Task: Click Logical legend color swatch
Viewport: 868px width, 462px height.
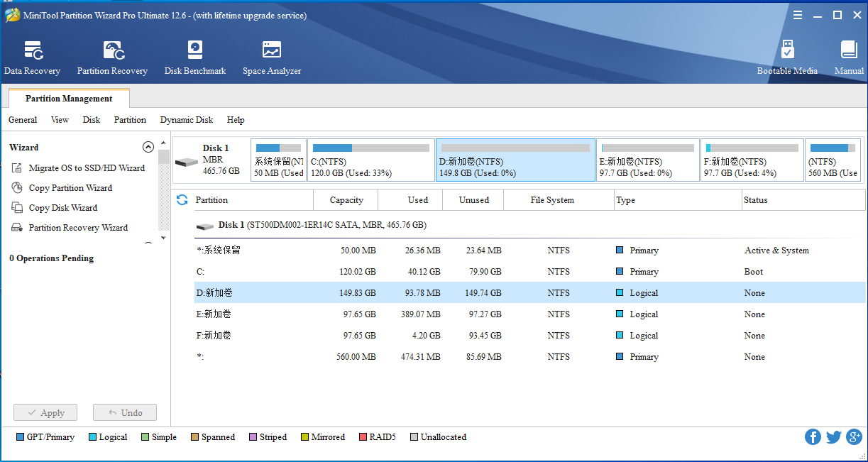Action: tap(92, 437)
